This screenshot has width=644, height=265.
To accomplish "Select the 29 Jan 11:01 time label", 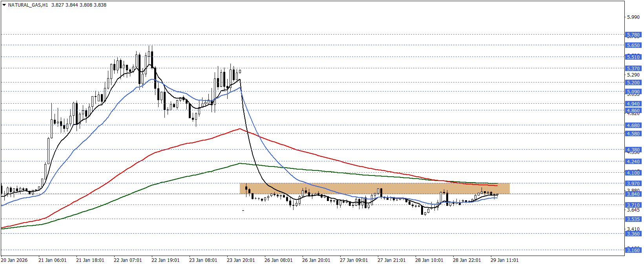I will click(x=504, y=260).
